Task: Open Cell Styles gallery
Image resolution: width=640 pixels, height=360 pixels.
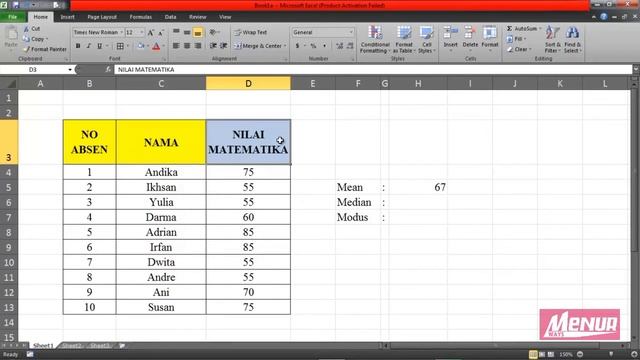Action: [x=427, y=40]
